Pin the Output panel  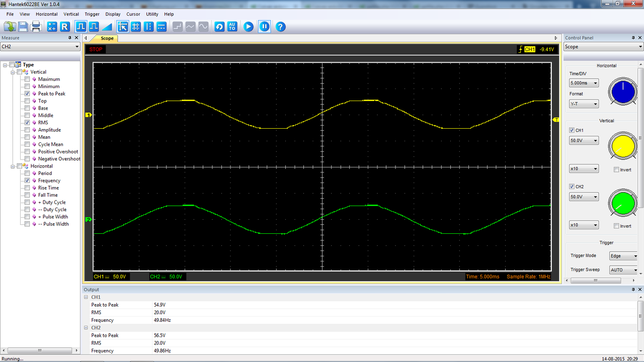click(x=633, y=290)
